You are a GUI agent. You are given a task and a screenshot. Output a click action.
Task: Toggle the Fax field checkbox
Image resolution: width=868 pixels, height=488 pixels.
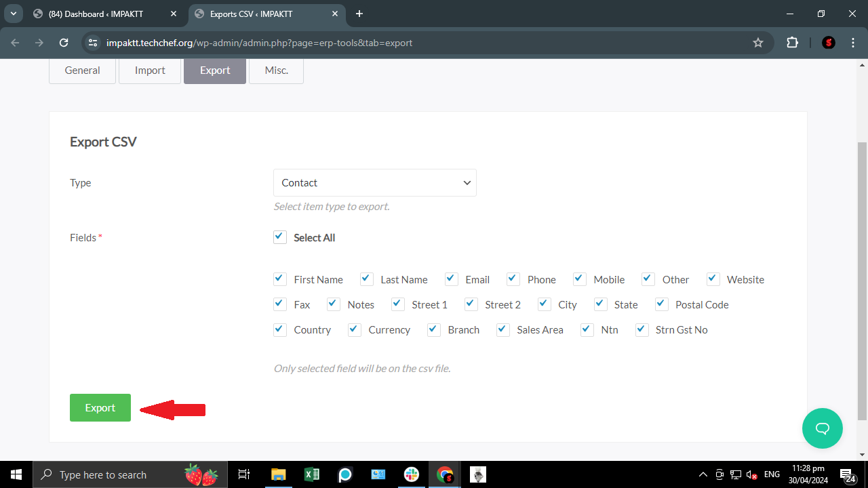pyautogui.click(x=280, y=304)
